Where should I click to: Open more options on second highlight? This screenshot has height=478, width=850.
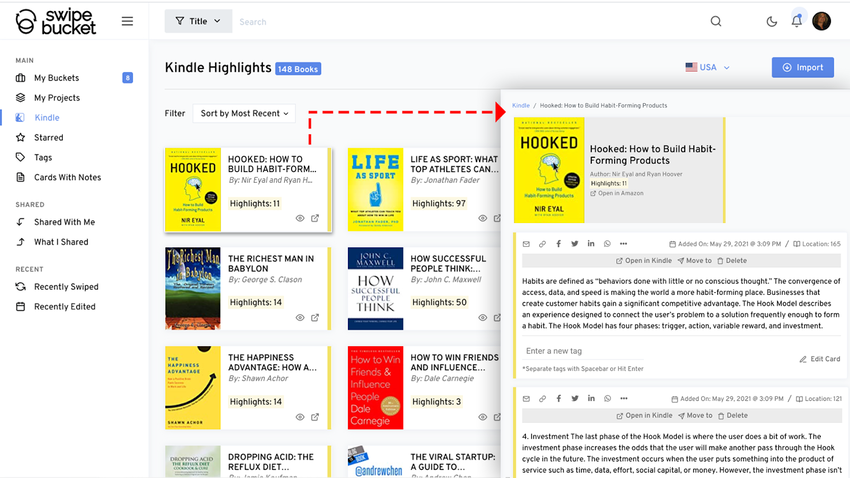click(623, 399)
